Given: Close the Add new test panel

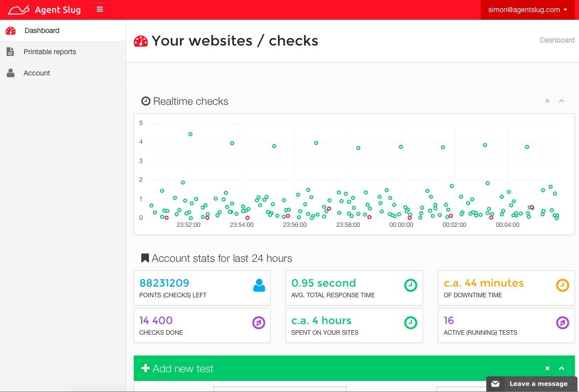Looking at the screenshot, I should pos(547,368).
